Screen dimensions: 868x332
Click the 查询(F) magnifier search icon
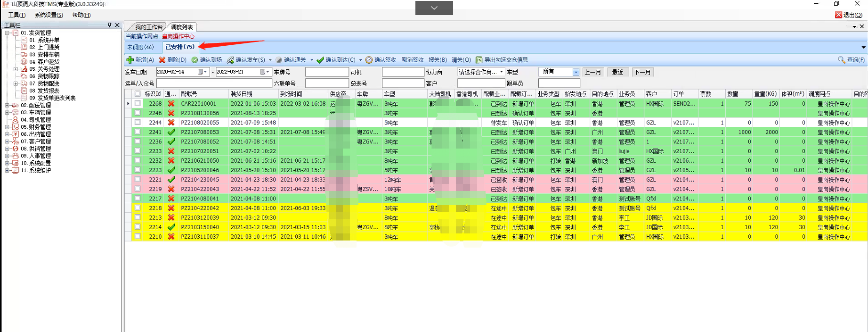(841, 60)
